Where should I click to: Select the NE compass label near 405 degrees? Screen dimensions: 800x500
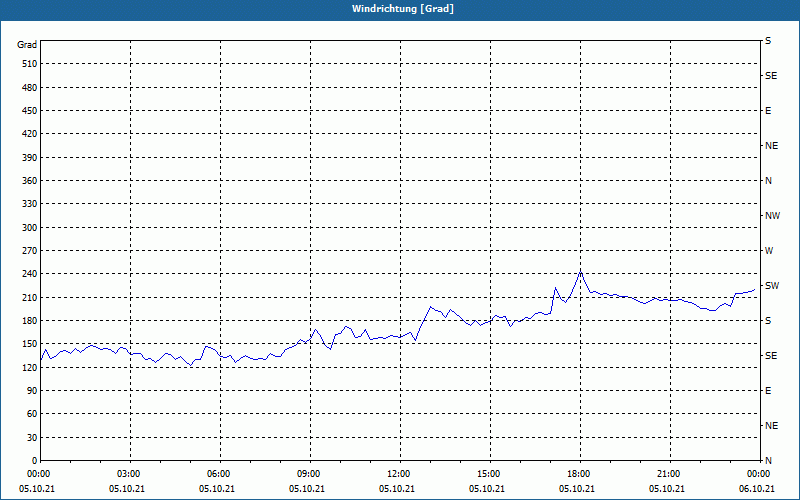[x=771, y=146]
